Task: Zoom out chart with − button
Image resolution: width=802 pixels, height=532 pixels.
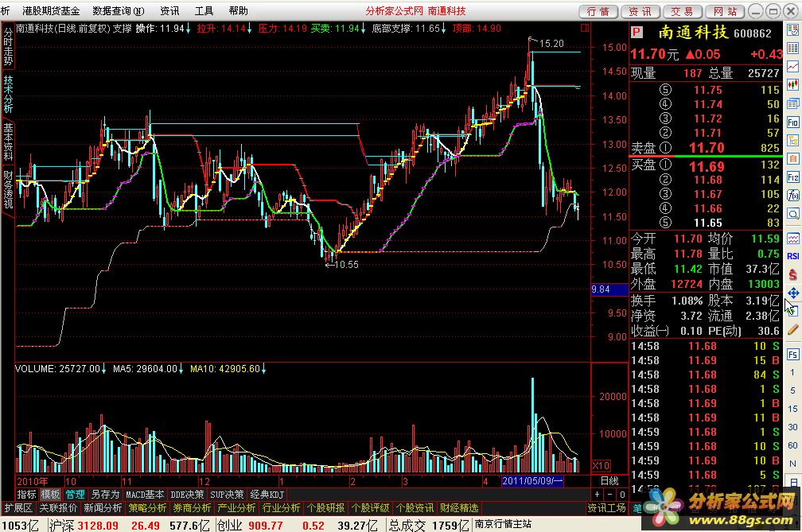Action: pos(609,494)
